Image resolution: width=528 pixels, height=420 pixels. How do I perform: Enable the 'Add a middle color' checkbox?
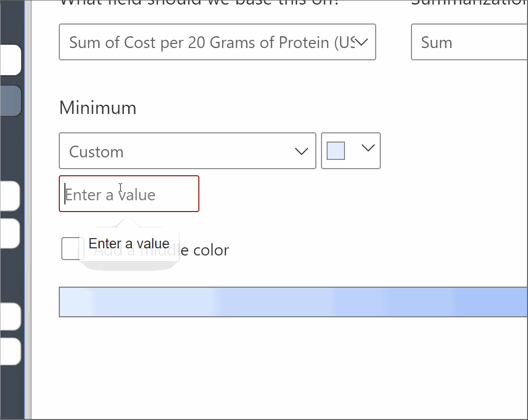70,249
